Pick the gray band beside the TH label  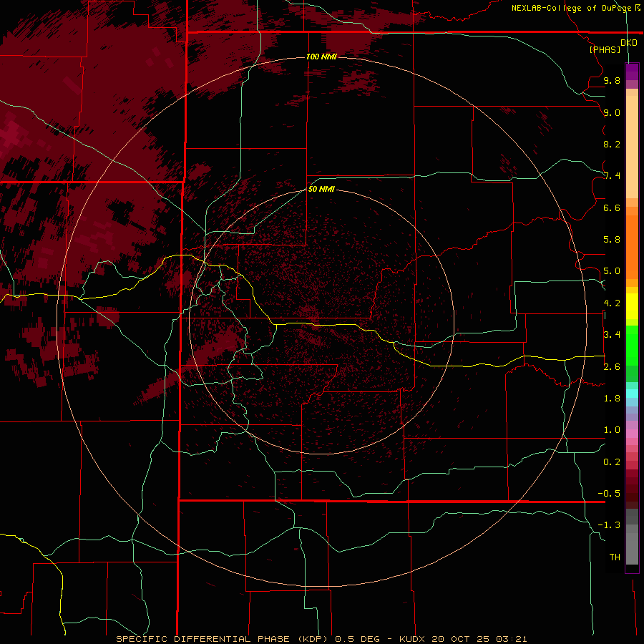(x=632, y=548)
